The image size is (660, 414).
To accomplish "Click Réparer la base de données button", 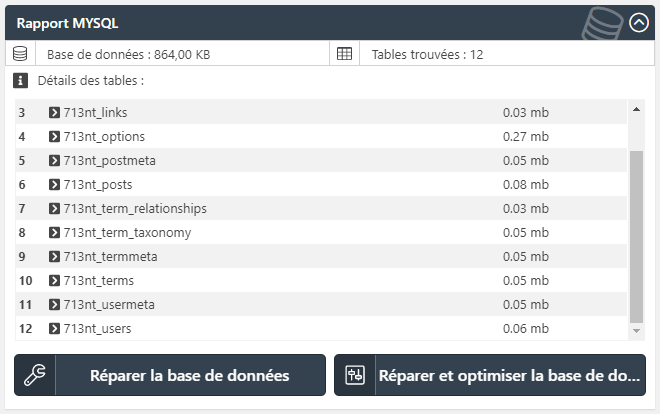I will pyautogui.click(x=170, y=375).
